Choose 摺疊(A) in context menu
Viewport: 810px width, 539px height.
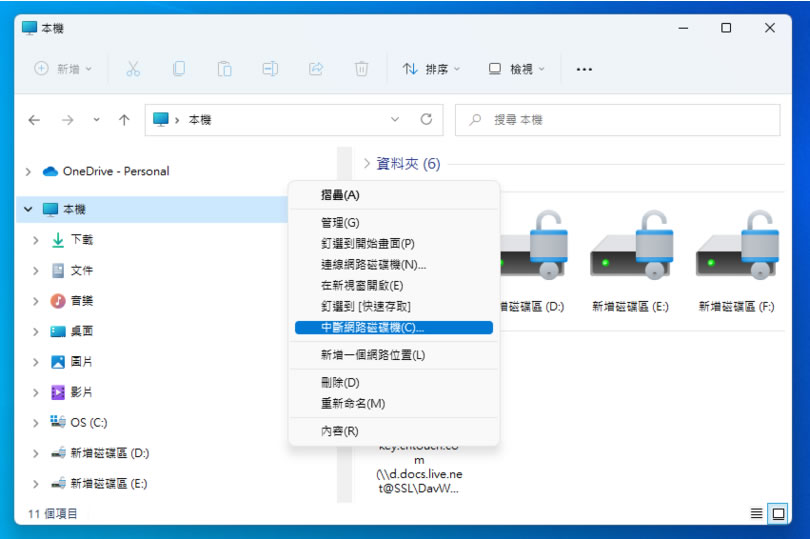pos(394,195)
